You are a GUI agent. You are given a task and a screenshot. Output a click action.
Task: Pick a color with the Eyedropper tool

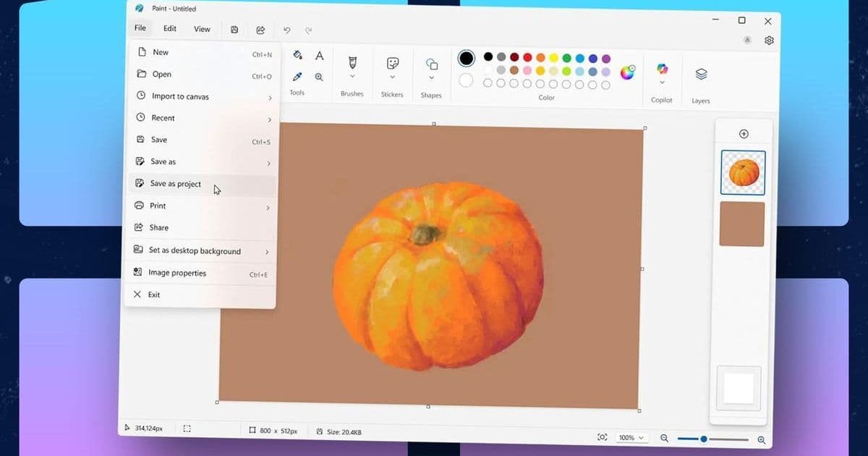click(x=297, y=76)
